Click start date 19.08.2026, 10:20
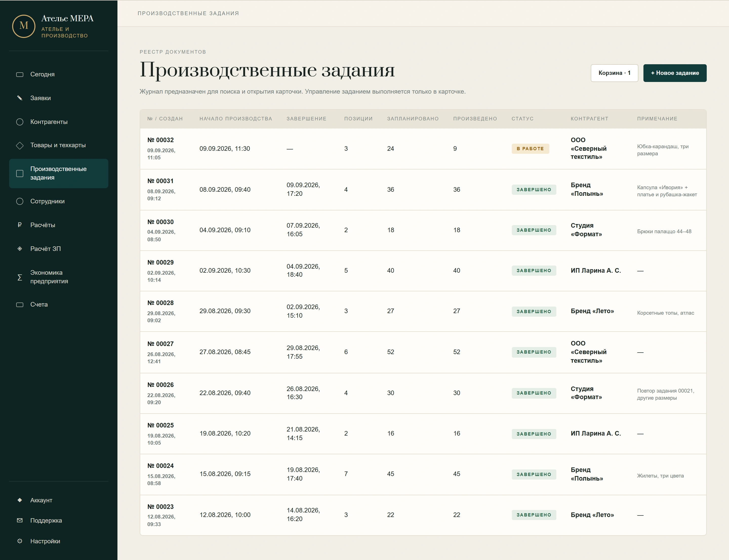The width and height of the screenshot is (729, 560). click(225, 433)
